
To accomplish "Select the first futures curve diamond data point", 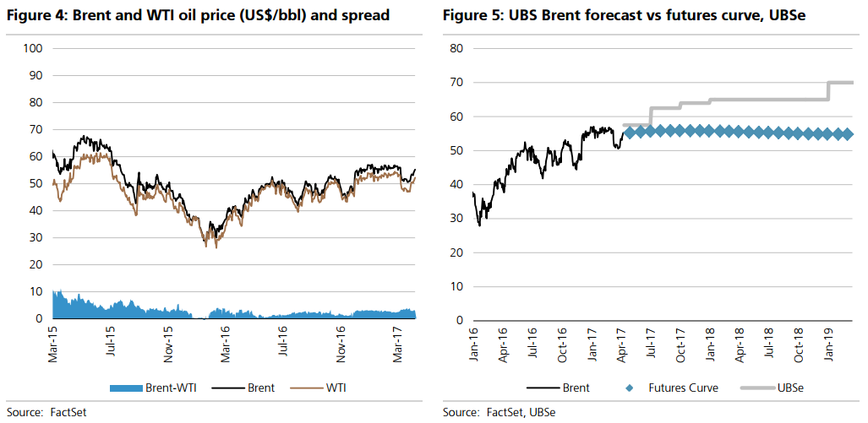I will click(630, 132).
